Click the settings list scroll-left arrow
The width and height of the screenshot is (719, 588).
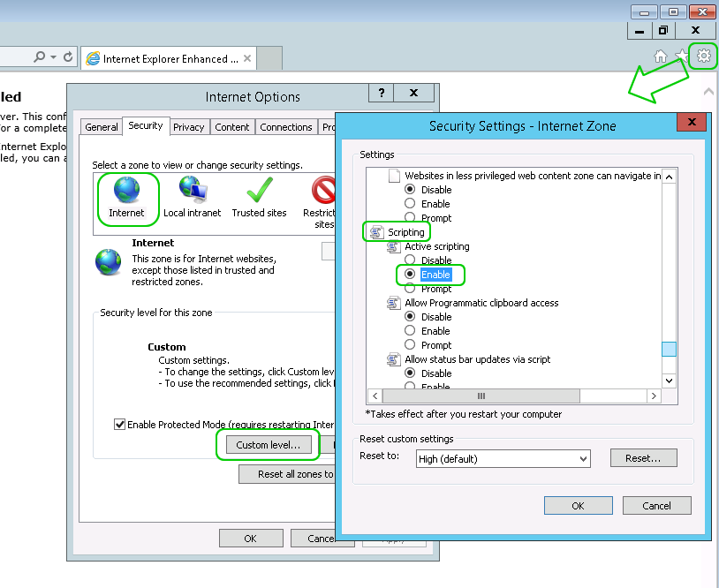click(375, 396)
